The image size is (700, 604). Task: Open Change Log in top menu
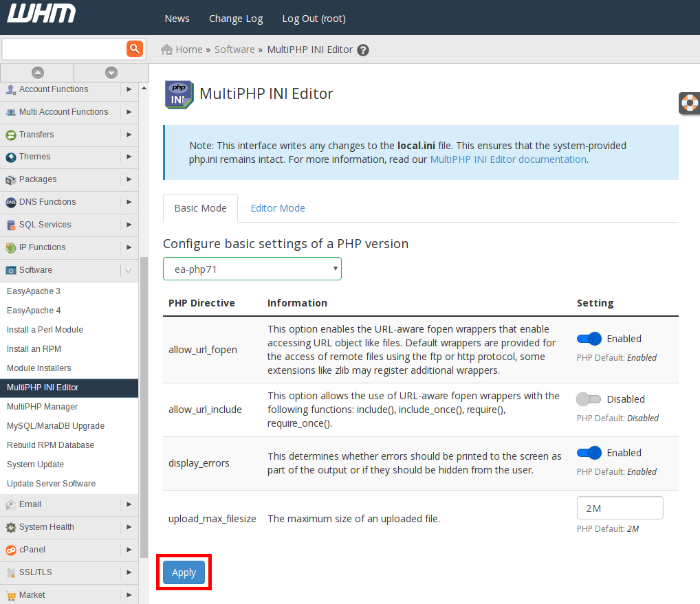[x=236, y=19]
